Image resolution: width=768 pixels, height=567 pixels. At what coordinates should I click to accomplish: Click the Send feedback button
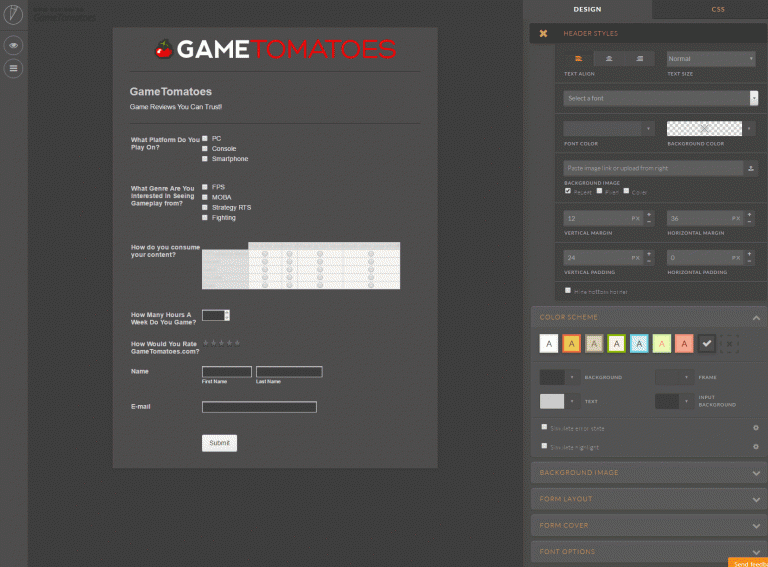tap(748, 563)
